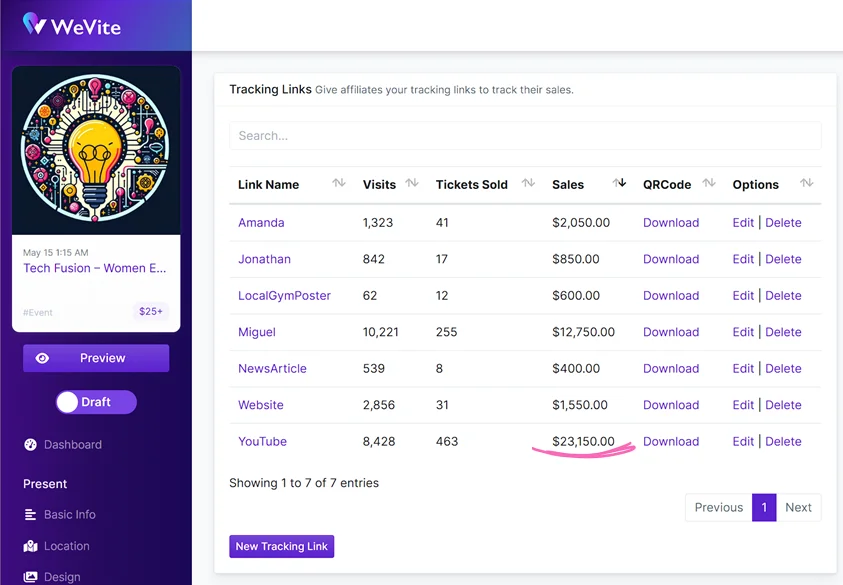Click the Basic Info list icon

pos(28,515)
